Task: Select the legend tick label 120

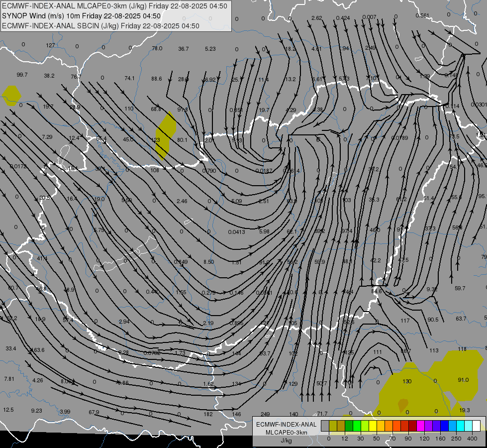Action: point(424,439)
